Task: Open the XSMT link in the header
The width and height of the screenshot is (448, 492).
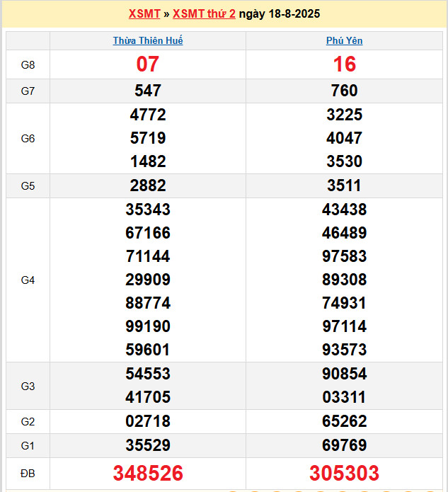Action: (144, 14)
